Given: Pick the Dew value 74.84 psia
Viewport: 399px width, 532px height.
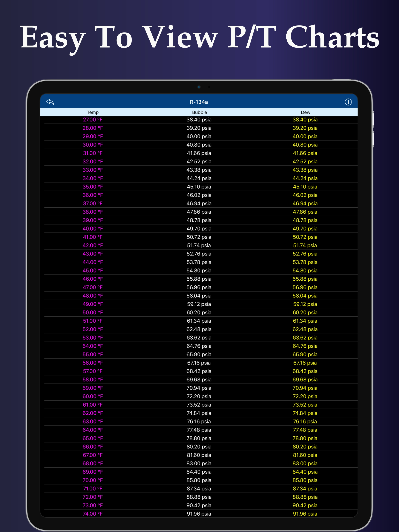Looking at the screenshot, I should [305, 413].
